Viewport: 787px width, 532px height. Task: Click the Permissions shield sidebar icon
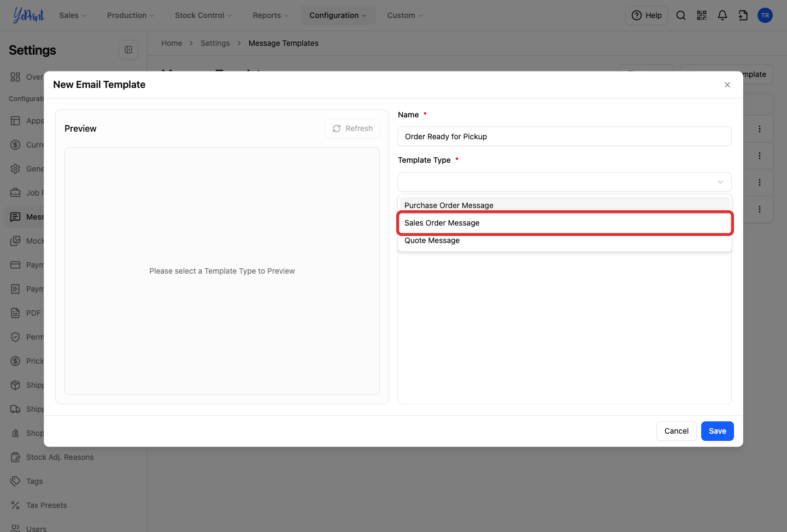tap(15, 337)
